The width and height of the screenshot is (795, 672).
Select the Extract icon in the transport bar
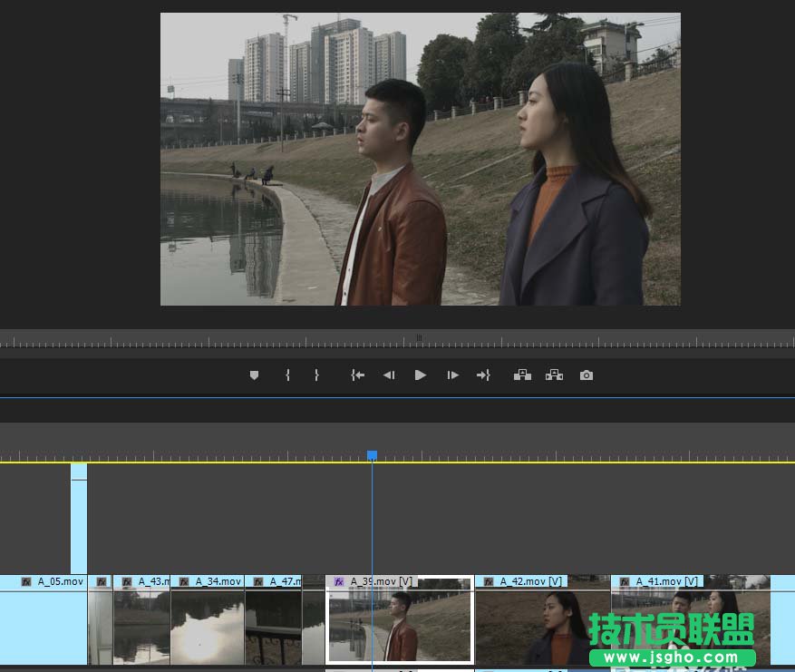(554, 375)
